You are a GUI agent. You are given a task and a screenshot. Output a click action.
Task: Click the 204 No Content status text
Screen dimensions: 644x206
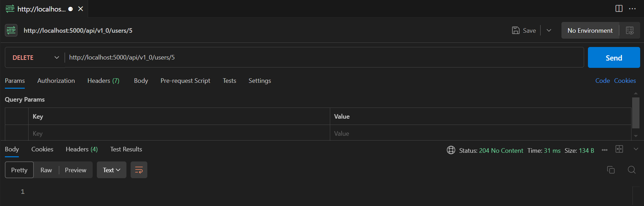501,151
